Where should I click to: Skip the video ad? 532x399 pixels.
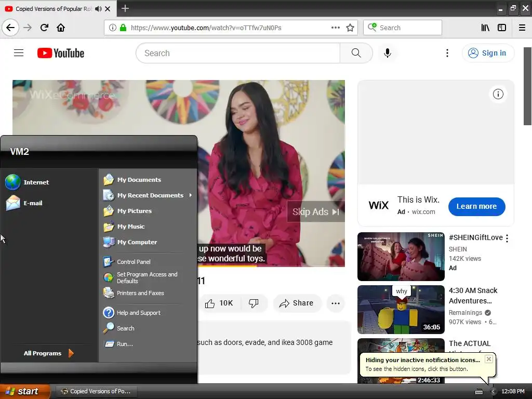click(x=316, y=212)
